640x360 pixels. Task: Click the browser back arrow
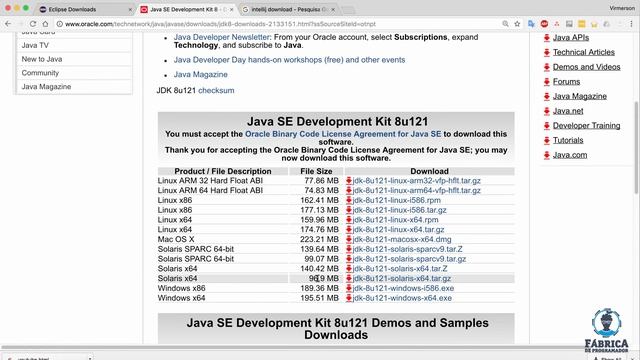pos(8,24)
